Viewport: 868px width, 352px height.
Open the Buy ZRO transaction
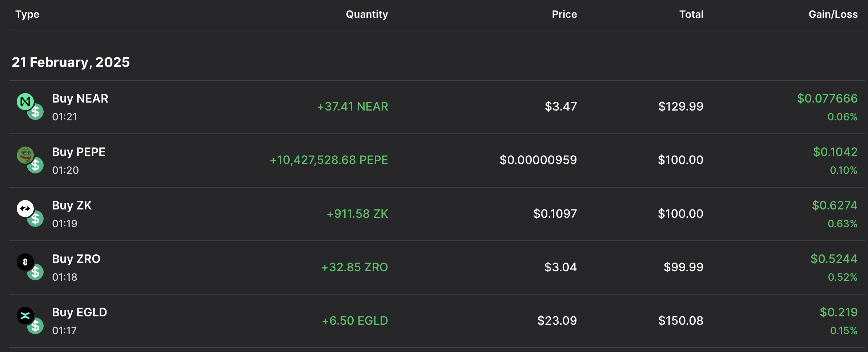[76, 259]
